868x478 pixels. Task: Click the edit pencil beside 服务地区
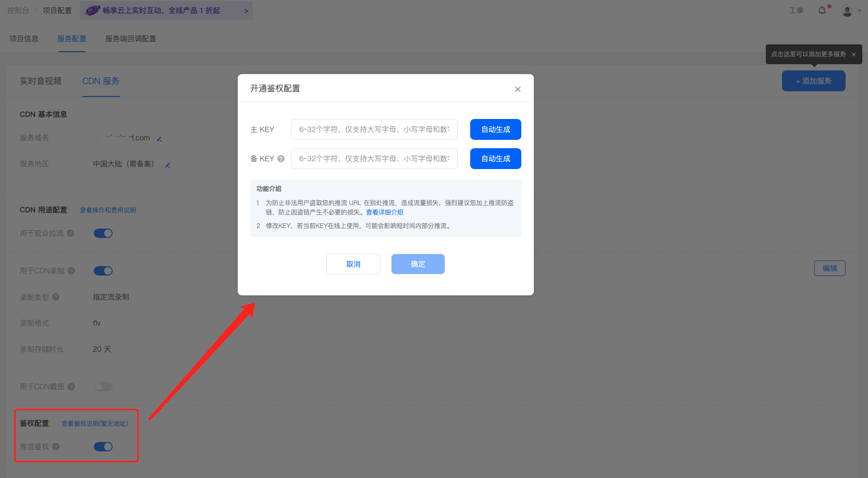[167, 164]
